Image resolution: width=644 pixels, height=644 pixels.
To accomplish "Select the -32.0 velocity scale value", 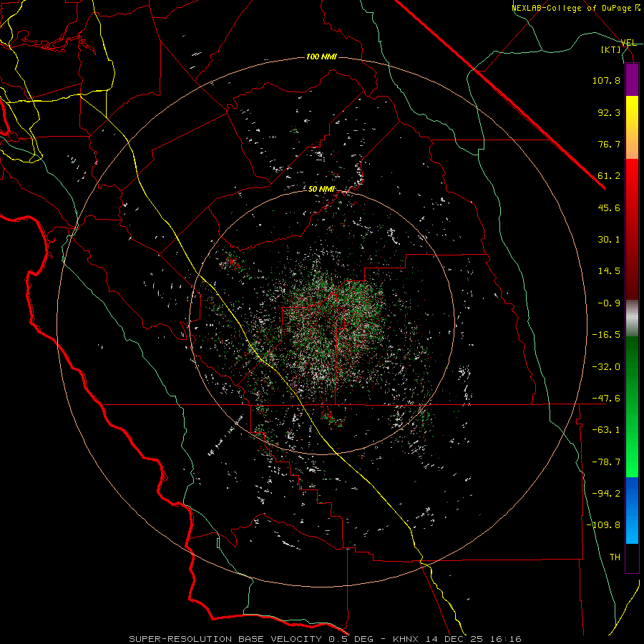I will (x=606, y=367).
